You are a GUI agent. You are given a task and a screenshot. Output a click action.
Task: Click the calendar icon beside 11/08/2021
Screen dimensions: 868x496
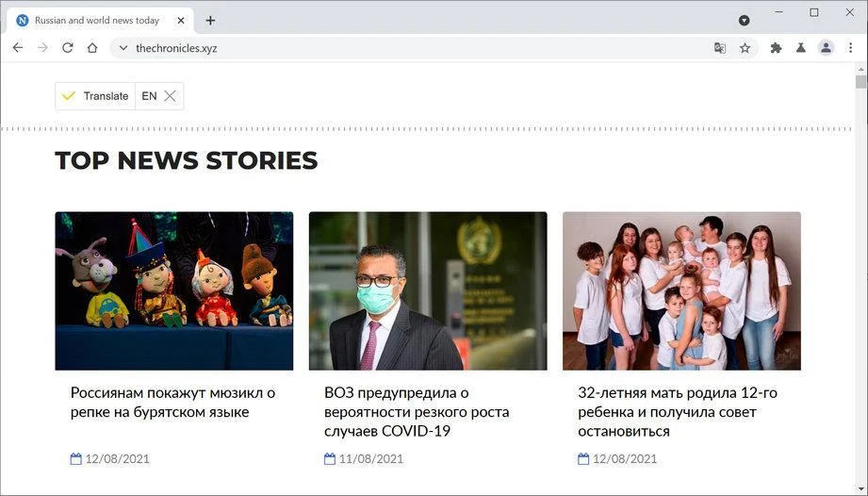pyautogui.click(x=329, y=458)
